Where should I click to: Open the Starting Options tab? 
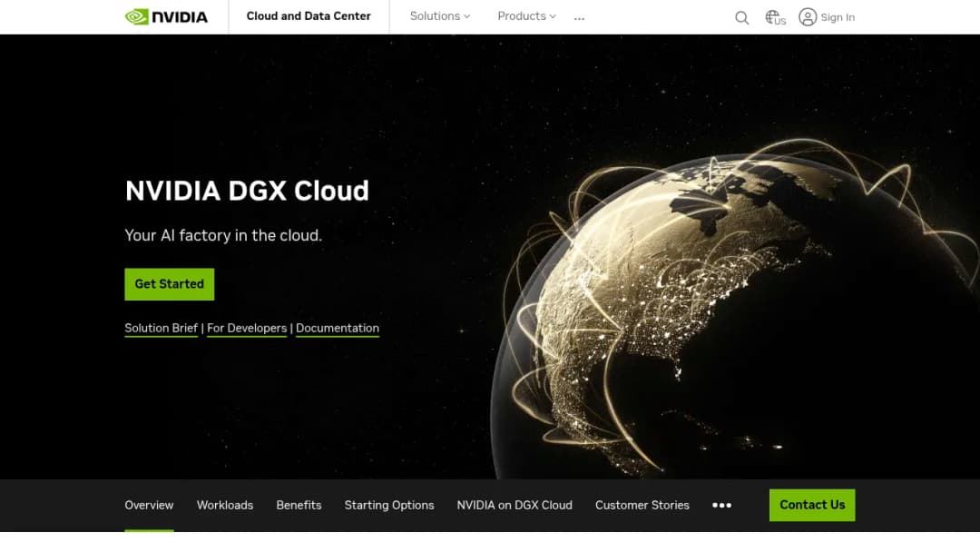pyautogui.click(x=388, y=505)
